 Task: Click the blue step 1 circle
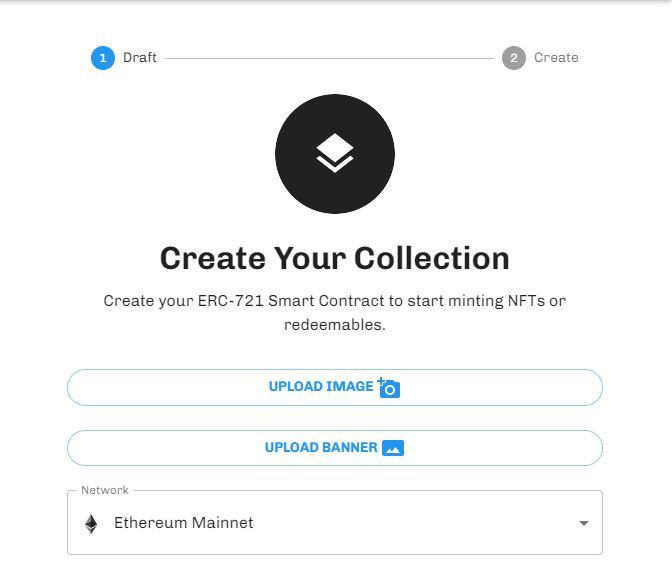pos(103,58)
